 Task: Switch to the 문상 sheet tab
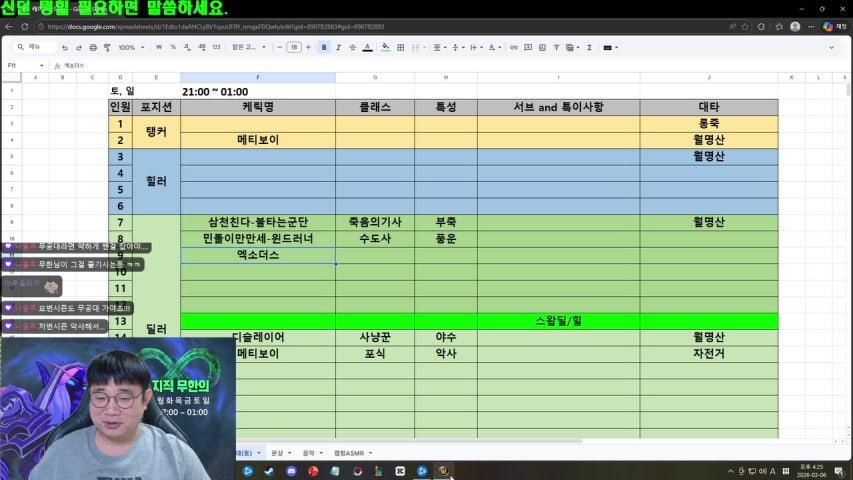point(281,453)
